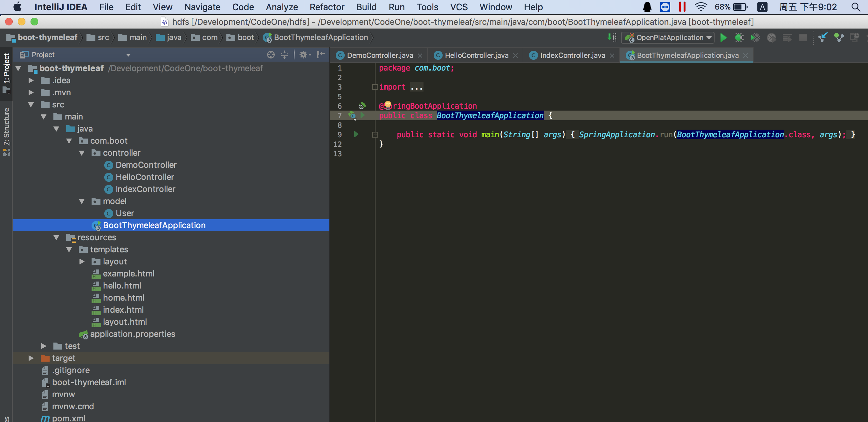
Task: Open Project panel settings gear
Action: coord(304,55)
